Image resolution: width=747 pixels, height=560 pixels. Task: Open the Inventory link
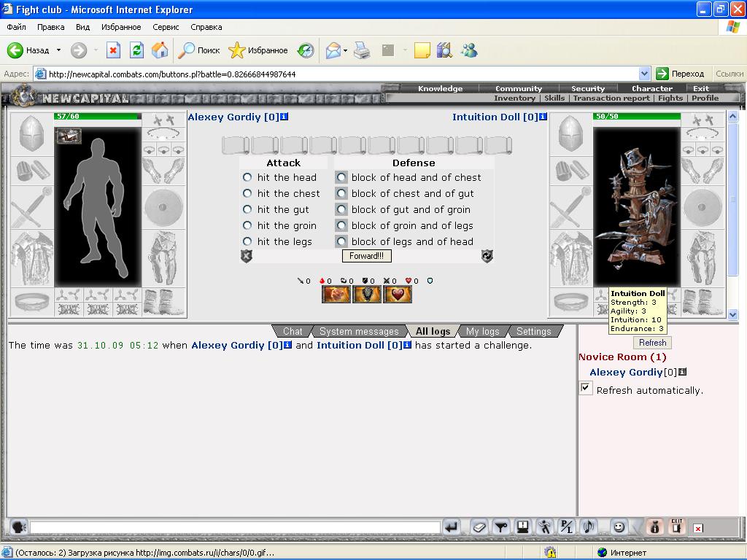514,98
